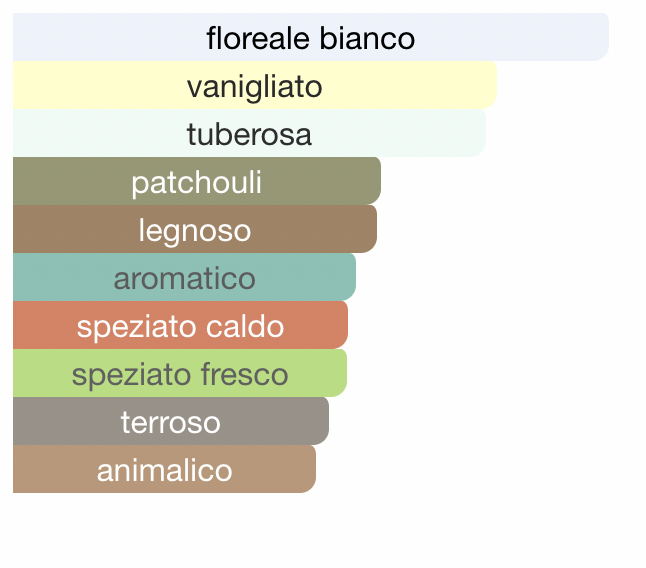Select the speziato fresco green bar
The width and height of the screenshot is (646, 568).
pyautogui.click(x=180, y=373)
